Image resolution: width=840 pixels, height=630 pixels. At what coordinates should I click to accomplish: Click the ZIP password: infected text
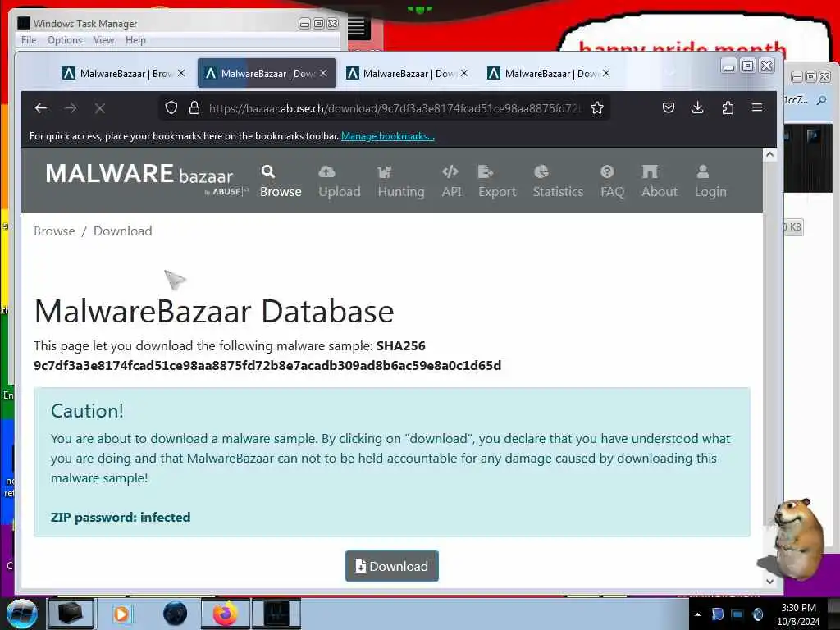121,518
